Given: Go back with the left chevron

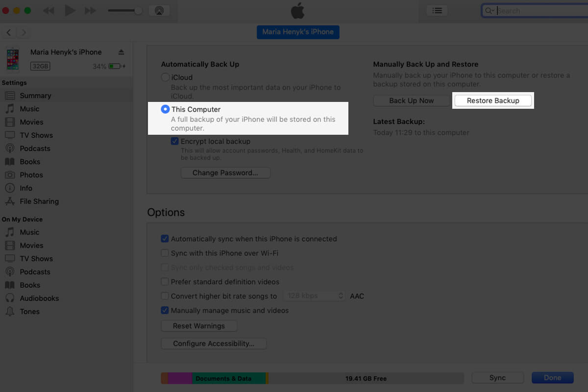Looking at the screenshot, I should coord(9,33).
